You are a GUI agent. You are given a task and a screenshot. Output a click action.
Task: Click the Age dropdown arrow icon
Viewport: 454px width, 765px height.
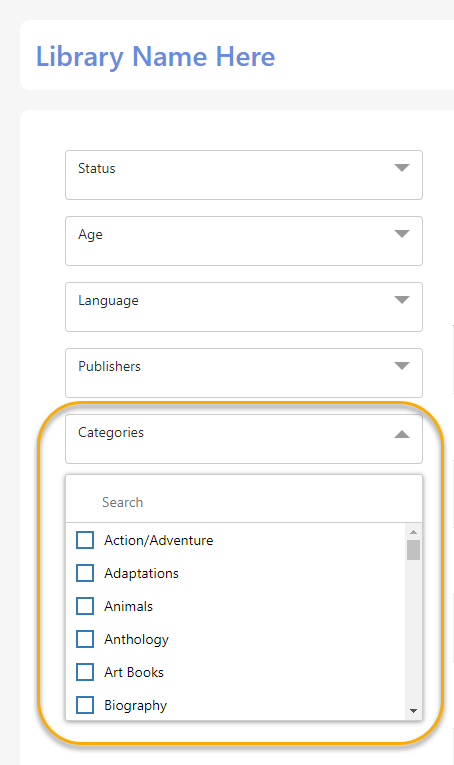(401, 234)
